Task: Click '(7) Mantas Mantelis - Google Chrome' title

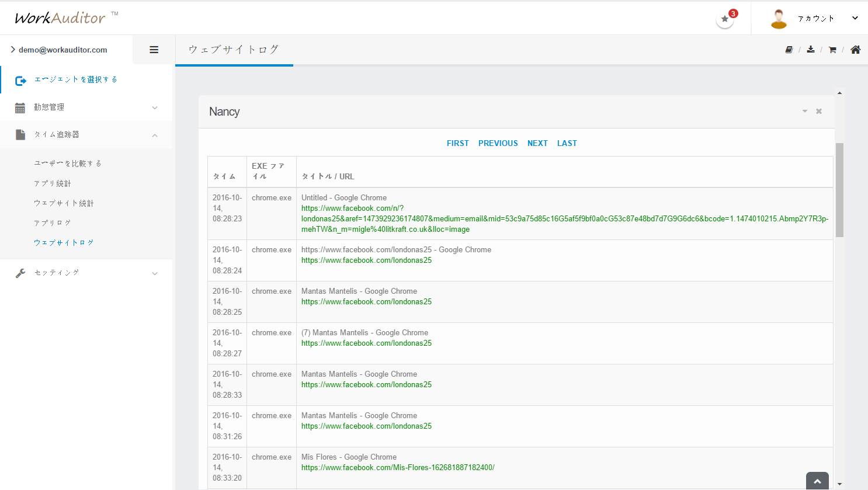Action: (x=364, y=333)
